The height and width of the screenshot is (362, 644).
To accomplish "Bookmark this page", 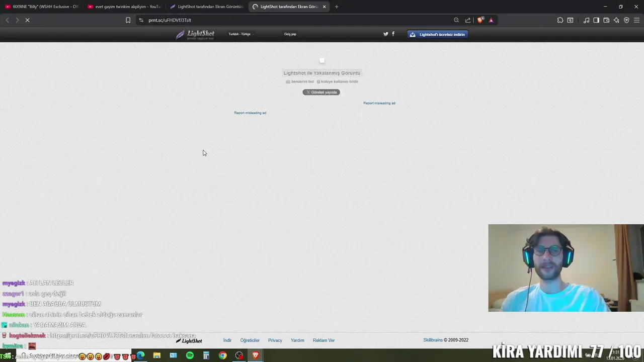I will coord(128,20).
